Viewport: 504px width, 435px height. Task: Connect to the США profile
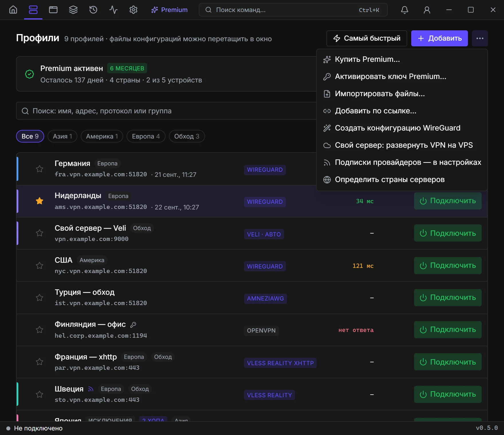(448, 266)
